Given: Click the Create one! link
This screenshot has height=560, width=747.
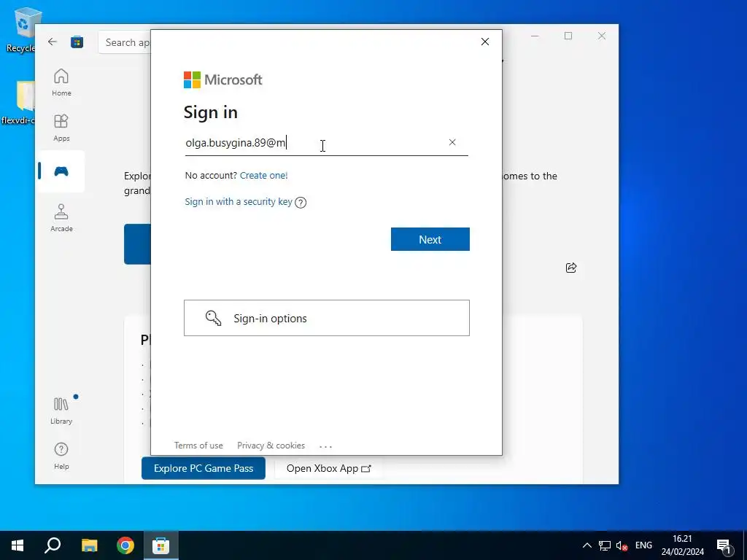Looking at the screenshot, I should coord(263,175).
